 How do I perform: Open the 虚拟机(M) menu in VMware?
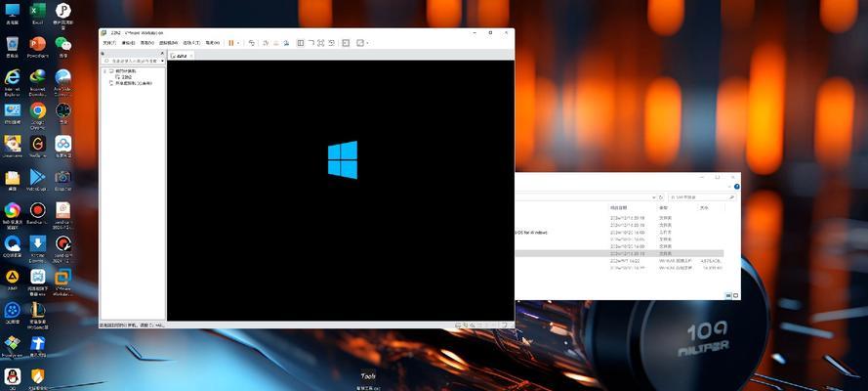(168, 43)
